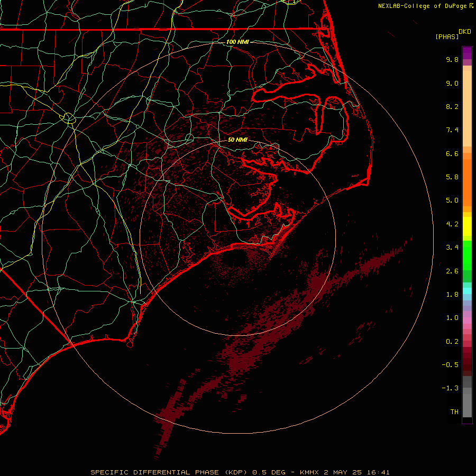This screenshot has width=476, height=476.
Task: Click the 100 NMI range ring label
Action: point(237,42)
